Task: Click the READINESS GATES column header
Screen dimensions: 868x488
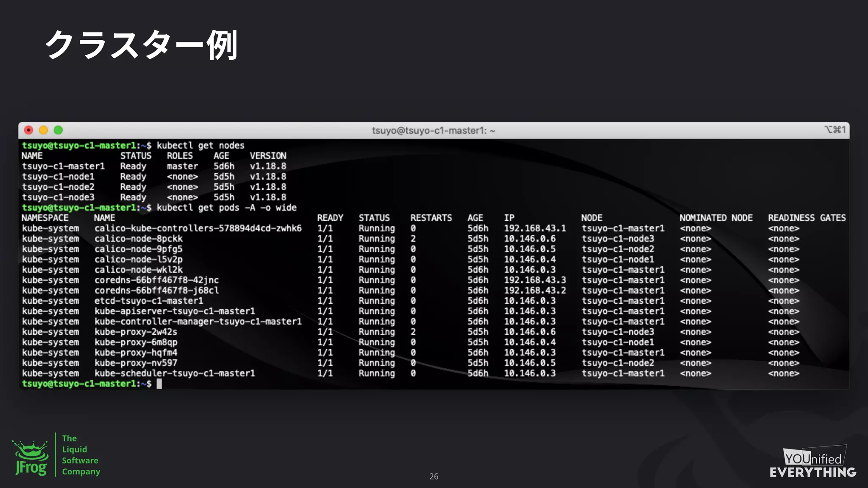Action: point(807,218)
